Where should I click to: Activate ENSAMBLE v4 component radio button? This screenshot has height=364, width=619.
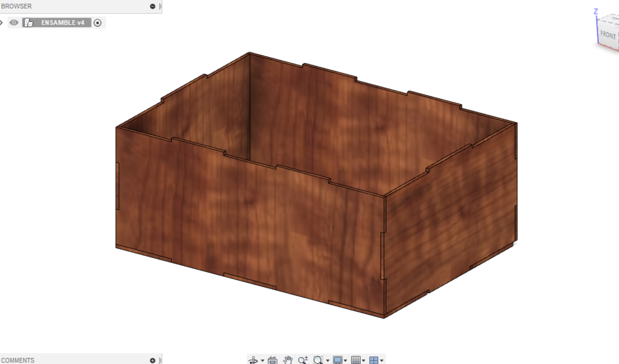tap(98, 23)
